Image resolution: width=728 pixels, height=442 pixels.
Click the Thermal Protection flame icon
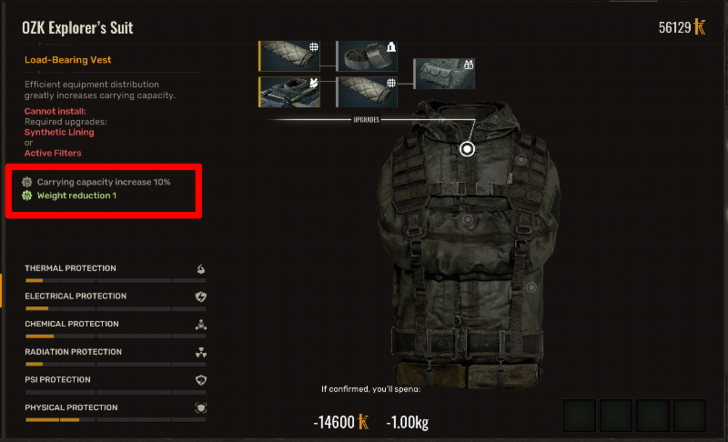point(201,269)
